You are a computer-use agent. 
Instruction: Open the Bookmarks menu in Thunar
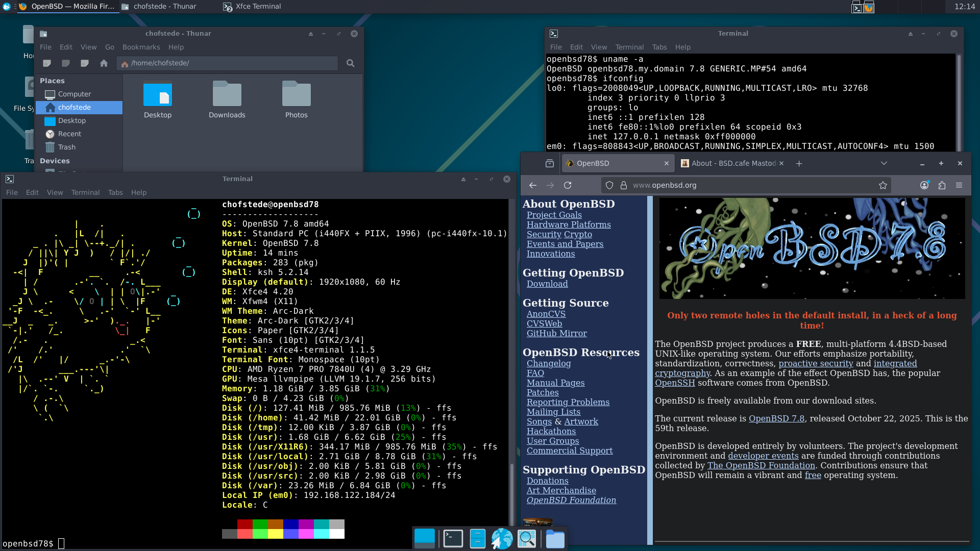pyautogui.click(x=141, y=47)
